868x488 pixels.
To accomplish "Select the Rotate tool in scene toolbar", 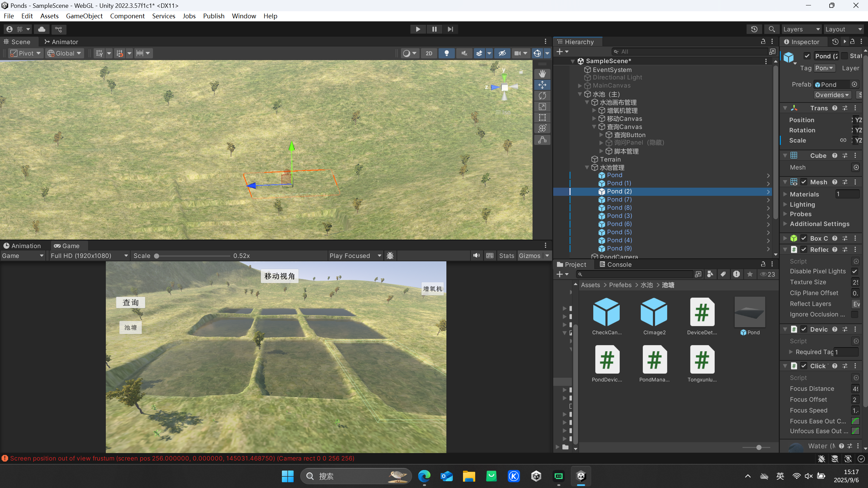I will coord(542,96).
